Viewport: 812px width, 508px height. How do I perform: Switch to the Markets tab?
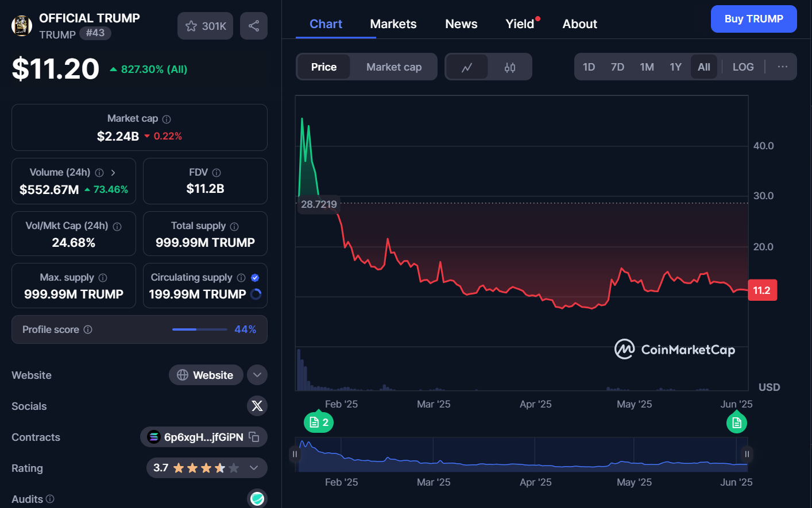(x=393, y=24)
